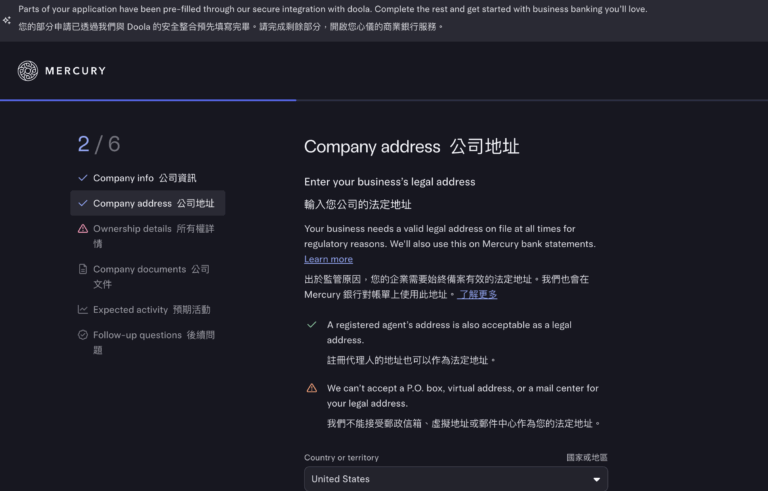Click the MERCURY wordmark text
Viewport: 768px width, 491px height.
click(x=76, y=71)
